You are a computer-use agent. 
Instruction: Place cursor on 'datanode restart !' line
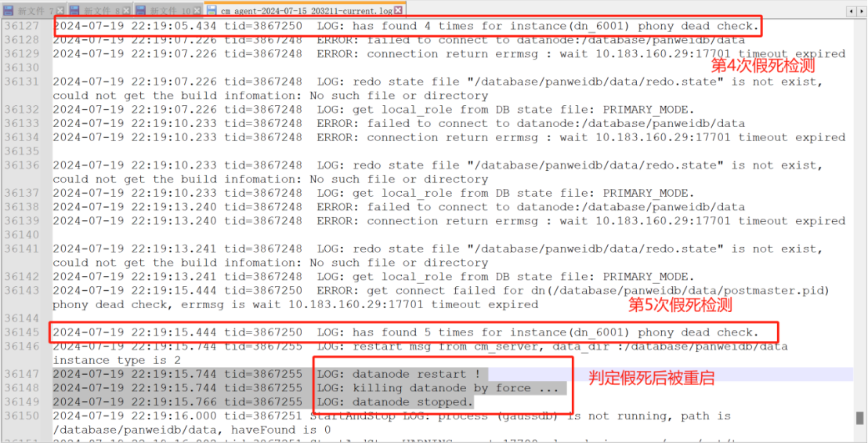(270, 374)
